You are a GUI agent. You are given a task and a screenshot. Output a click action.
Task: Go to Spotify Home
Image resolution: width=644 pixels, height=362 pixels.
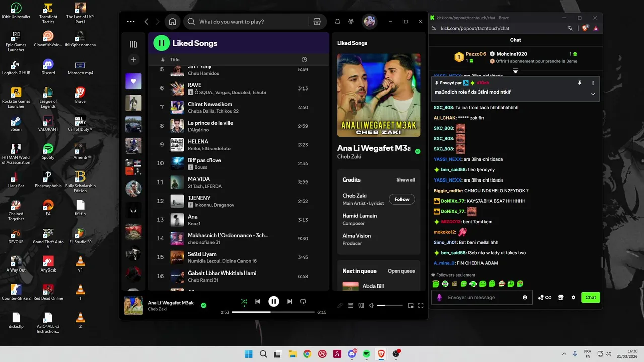point(172,22)
